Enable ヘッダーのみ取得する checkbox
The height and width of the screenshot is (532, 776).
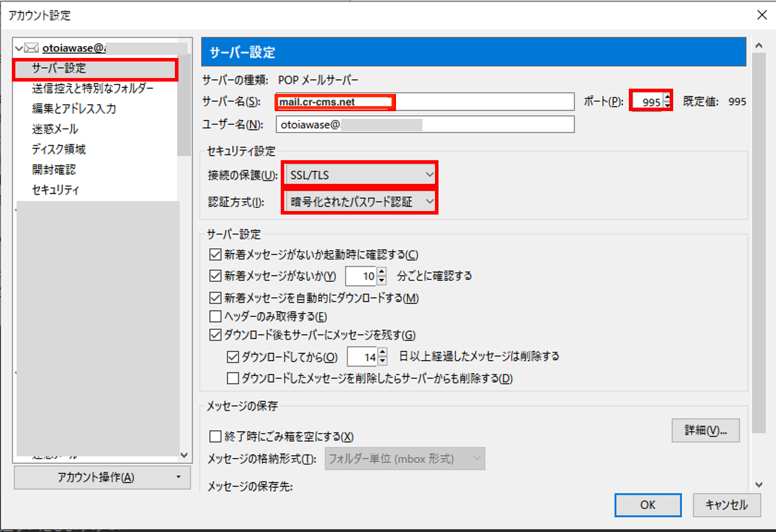pos(216,316)
